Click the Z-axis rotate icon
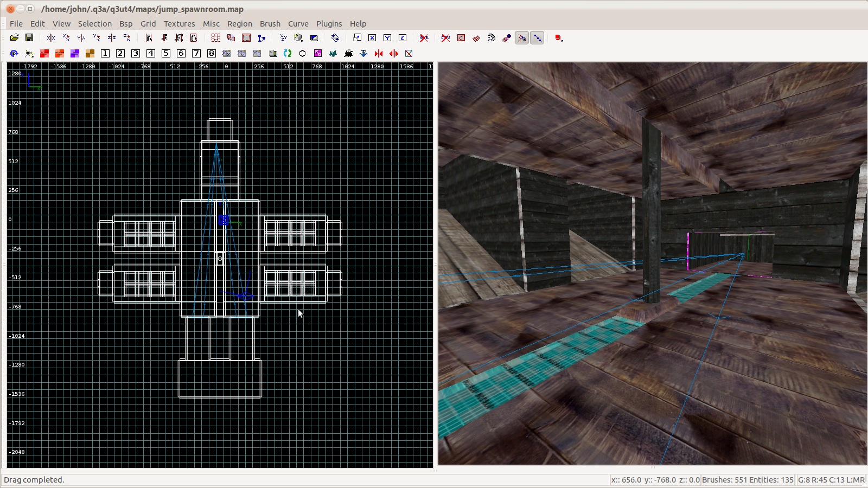Viewport: 868px width, 488px height. click(x=127, y=38)
